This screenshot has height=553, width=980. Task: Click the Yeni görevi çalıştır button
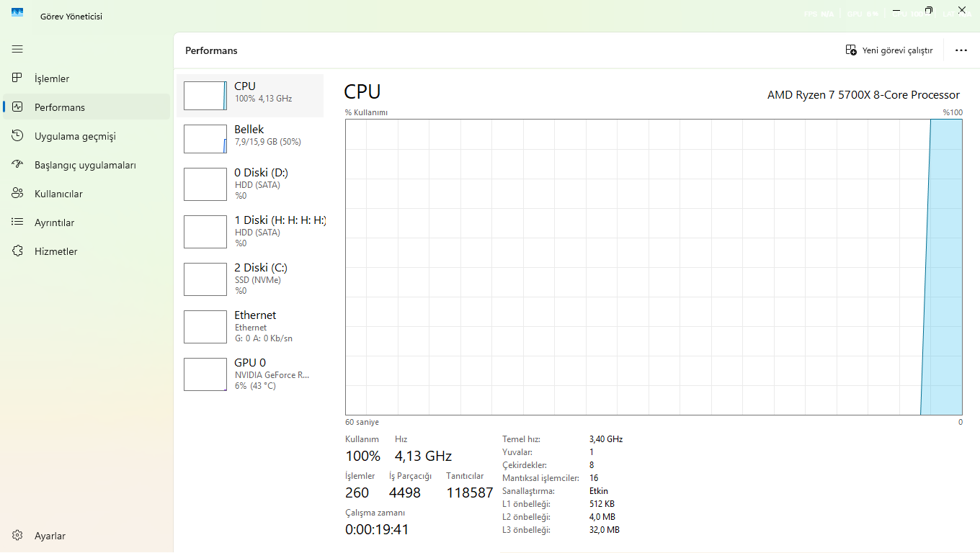889,50
